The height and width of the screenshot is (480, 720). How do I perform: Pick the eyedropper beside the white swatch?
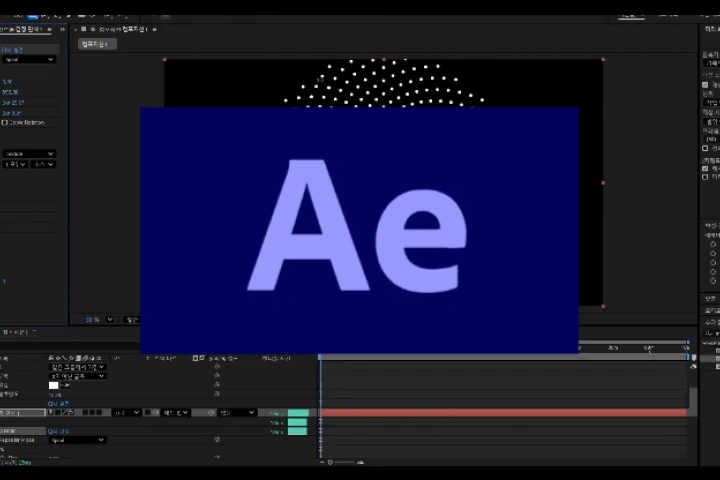pos(65,385)
